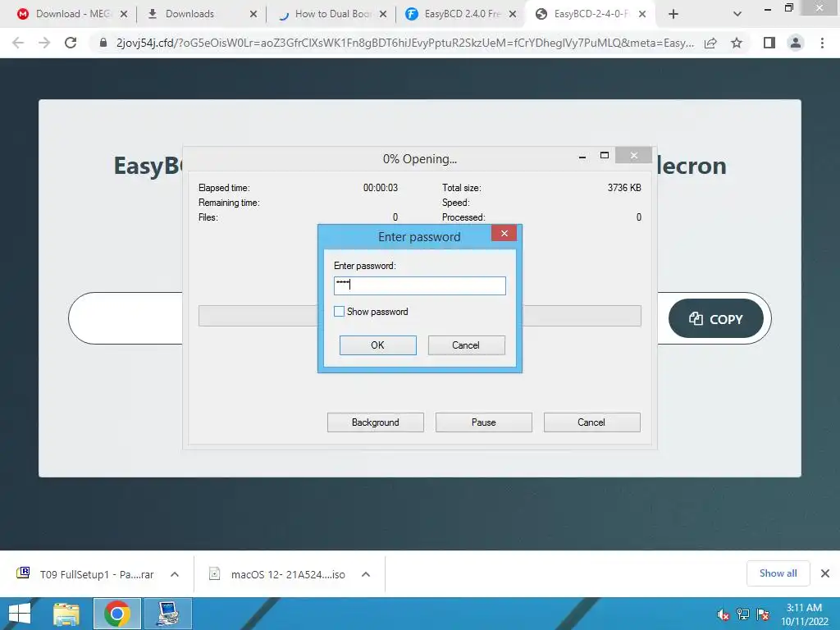Open the taskbar clock and date
The height and width of the screenshot is (630, 840).
[804, 614]
